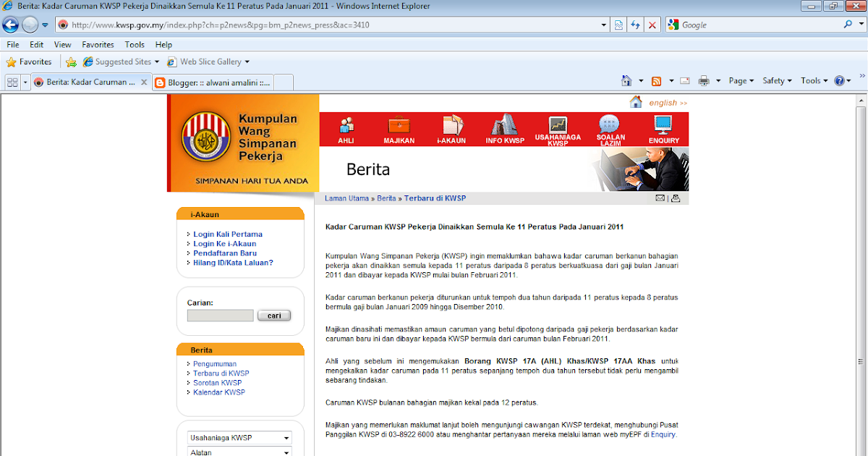868x456 pixels.
Task: Show Quick Tabs thumbnail view icon
Action: click(12, 83)
